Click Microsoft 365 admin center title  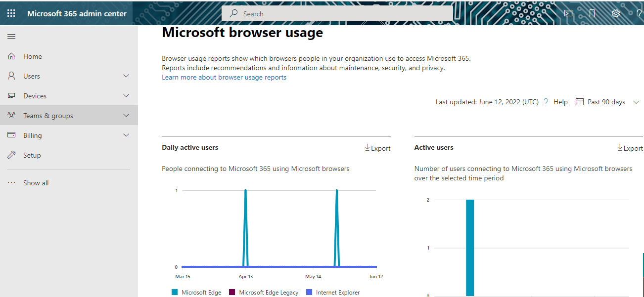[77, 13]
